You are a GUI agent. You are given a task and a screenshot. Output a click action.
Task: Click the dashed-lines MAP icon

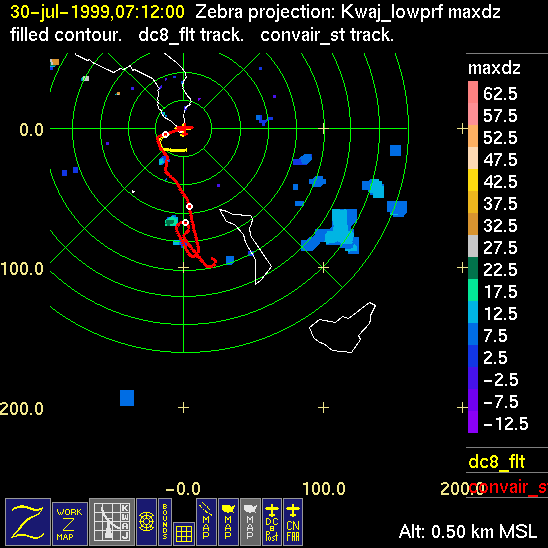tap(206, 521)
